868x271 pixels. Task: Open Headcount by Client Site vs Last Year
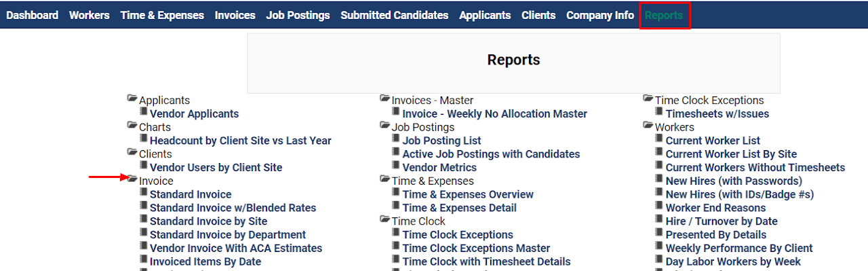pos(241,141)
